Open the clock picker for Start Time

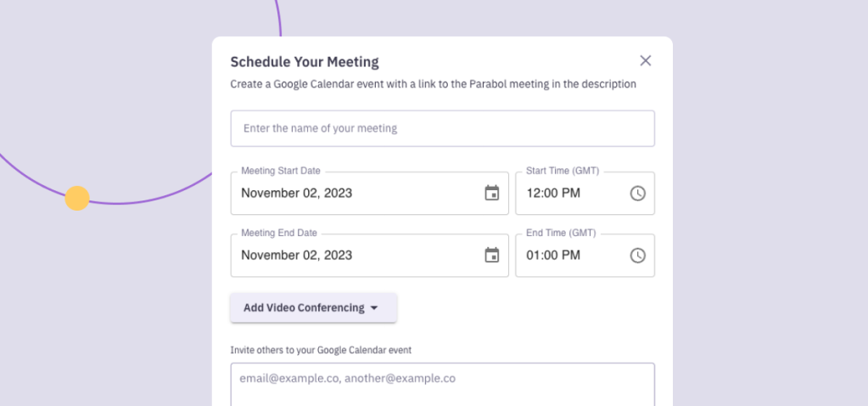(638, 194)
